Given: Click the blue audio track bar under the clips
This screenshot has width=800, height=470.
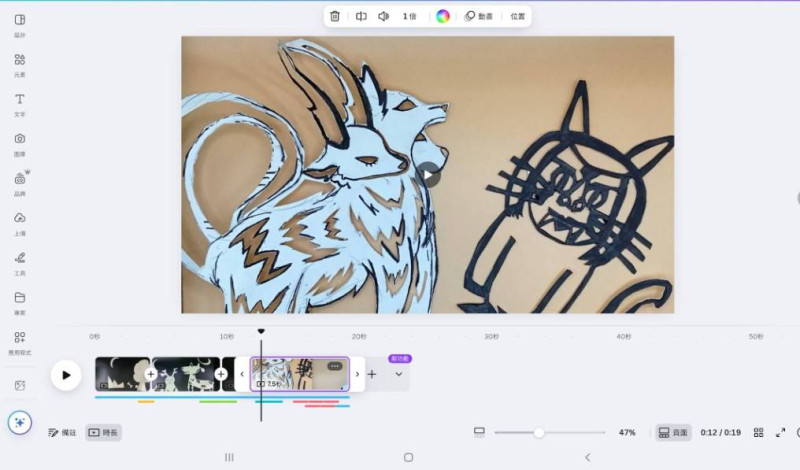Looking at the screenshot, I should pos(222,397).
